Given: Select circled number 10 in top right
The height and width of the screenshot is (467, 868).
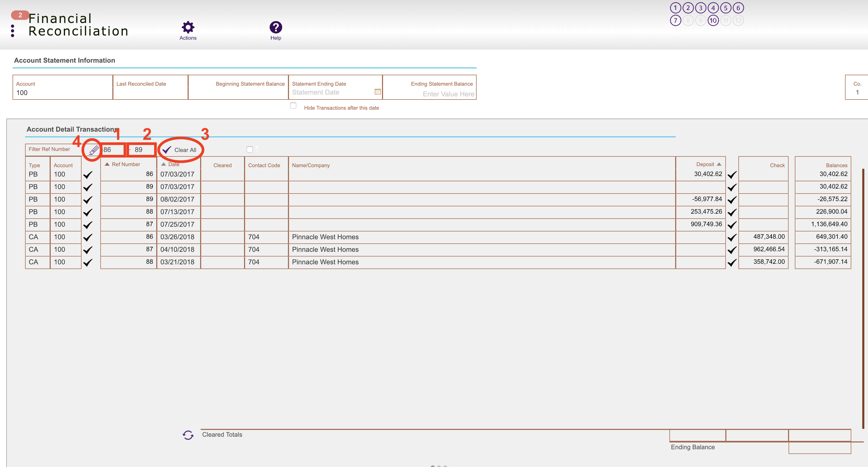Looking at the screenshot, I should coord(713,20).
